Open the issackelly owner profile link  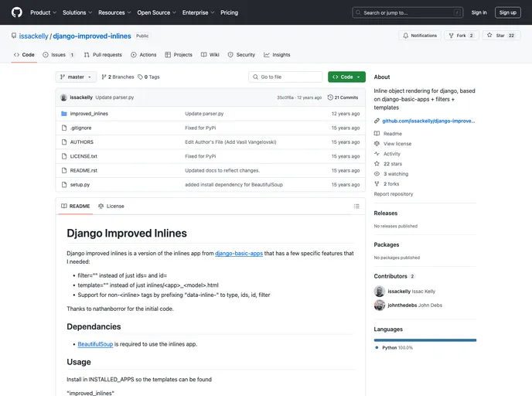coord(33,36)
